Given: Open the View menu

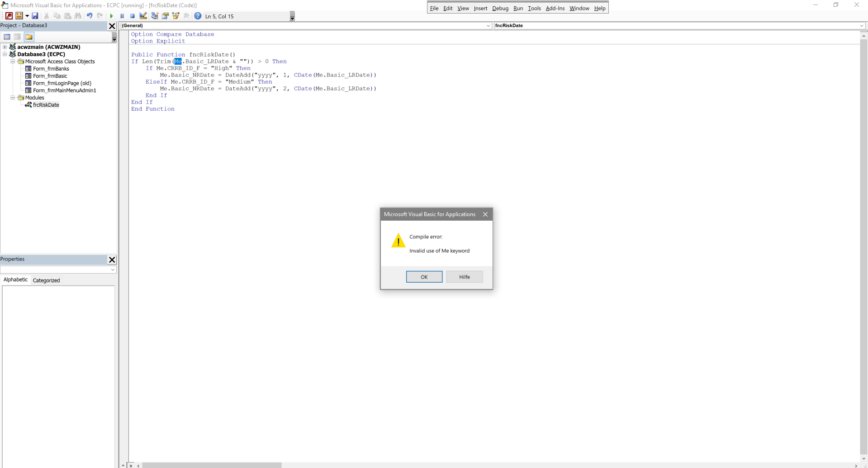Looking at the screenshot, I should point(463,8).
